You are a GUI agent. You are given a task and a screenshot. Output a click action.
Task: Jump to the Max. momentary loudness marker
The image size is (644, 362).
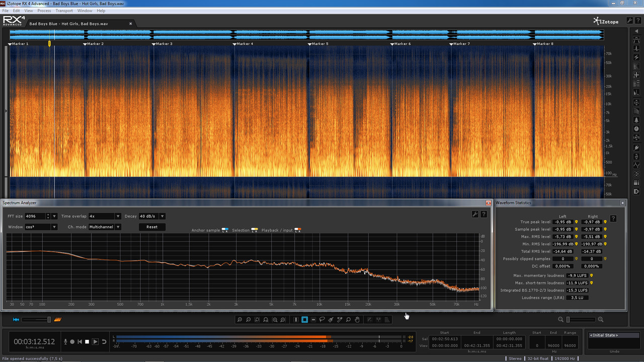pos(591,276)
